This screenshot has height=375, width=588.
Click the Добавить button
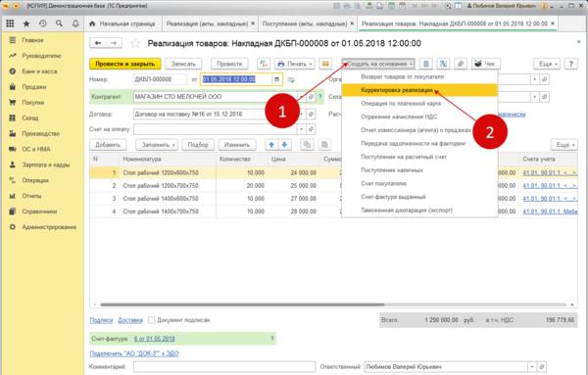108,145
